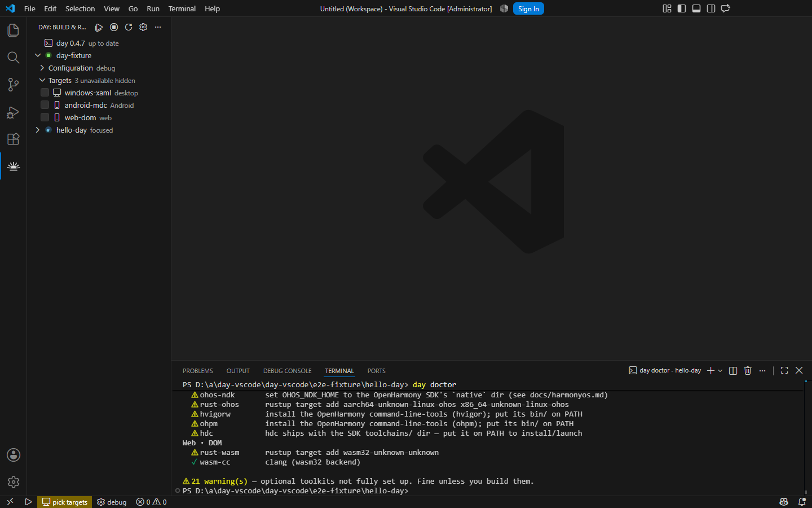
Task: Click debug configuration in status bar
Action: tap(112, 502)
